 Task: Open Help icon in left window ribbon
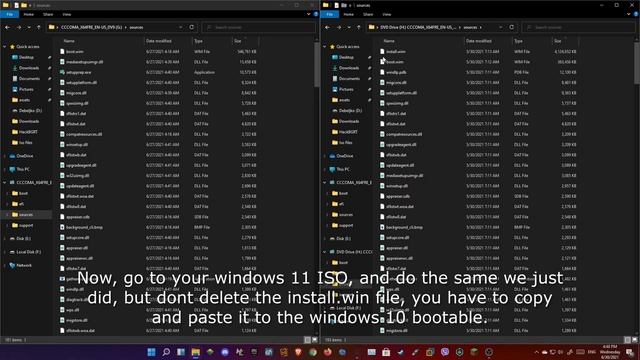click(x=316, y=14)
